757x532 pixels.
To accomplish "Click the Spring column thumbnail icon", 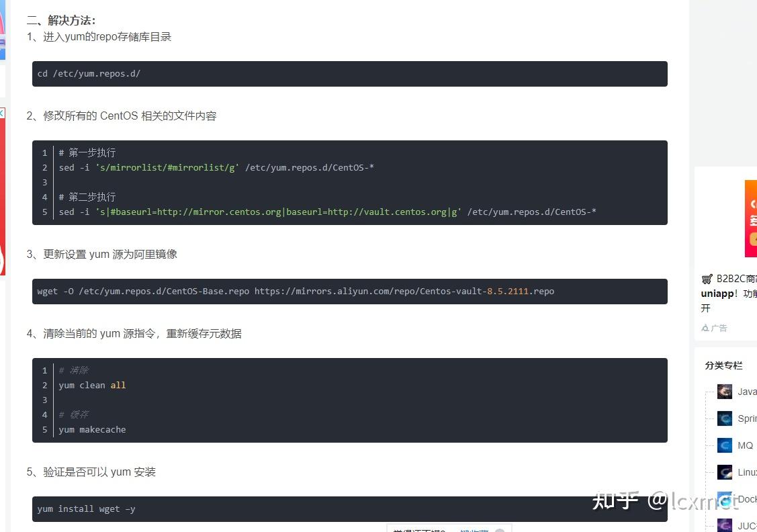I will (724, 418).
